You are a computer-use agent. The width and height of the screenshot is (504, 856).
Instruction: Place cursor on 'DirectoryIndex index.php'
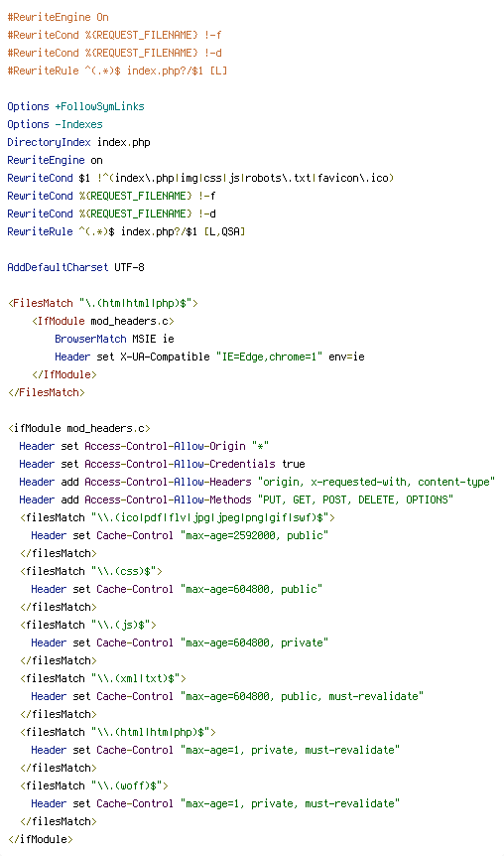click(78, 142)
